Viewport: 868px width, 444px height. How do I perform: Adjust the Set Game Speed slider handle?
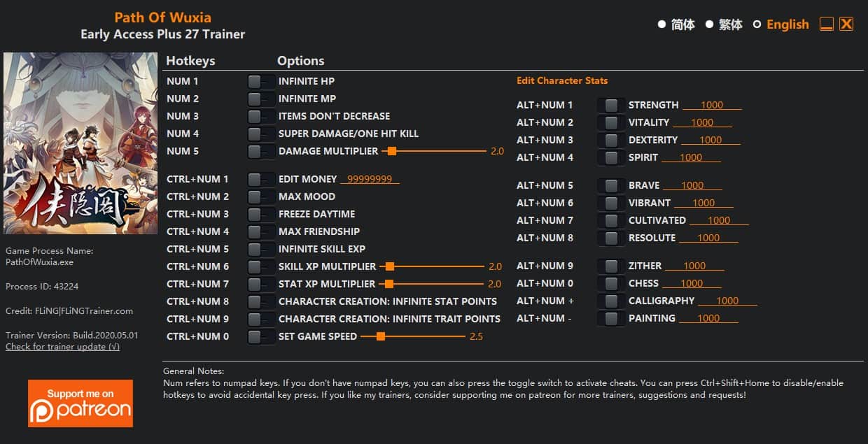381,336
